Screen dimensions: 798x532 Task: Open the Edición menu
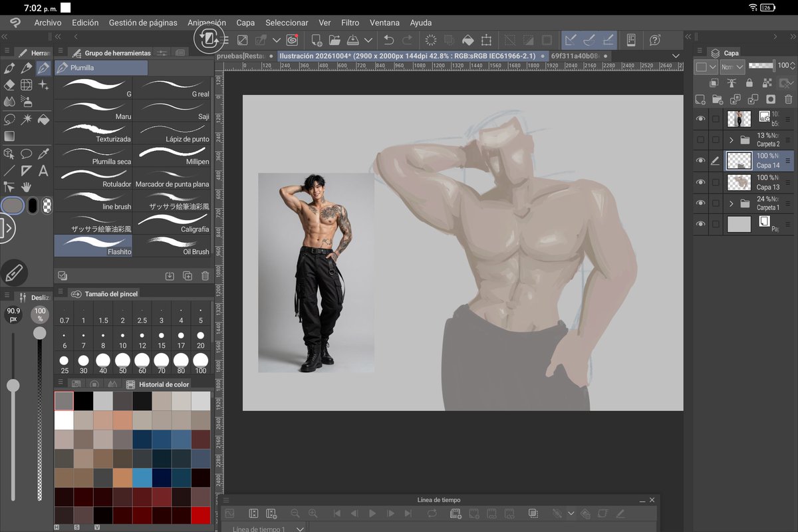point(85,23)
